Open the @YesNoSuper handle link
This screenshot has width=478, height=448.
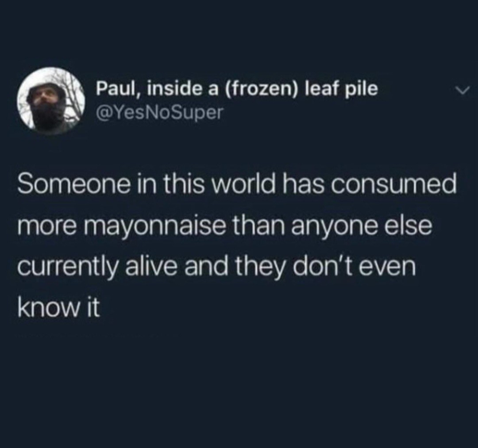pyautogui.click(x=160, y=112)
